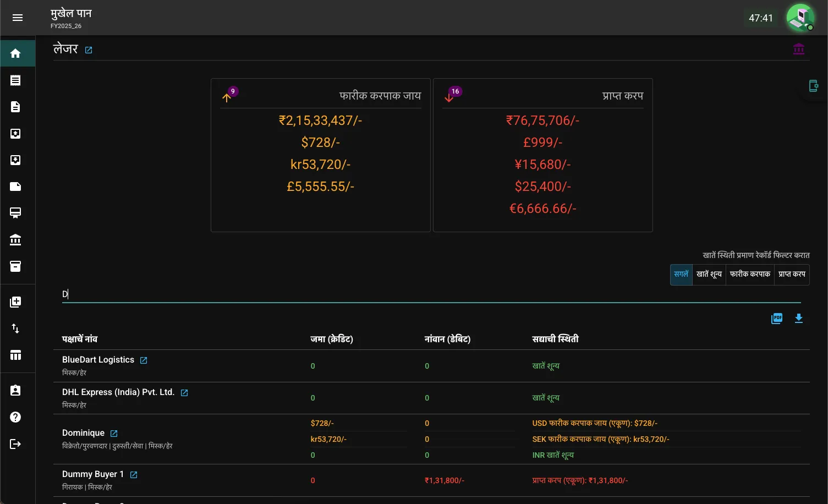Open the inventory archive box sidebar icon
Viewport: 828px width, 504px height.
[15, 266]
